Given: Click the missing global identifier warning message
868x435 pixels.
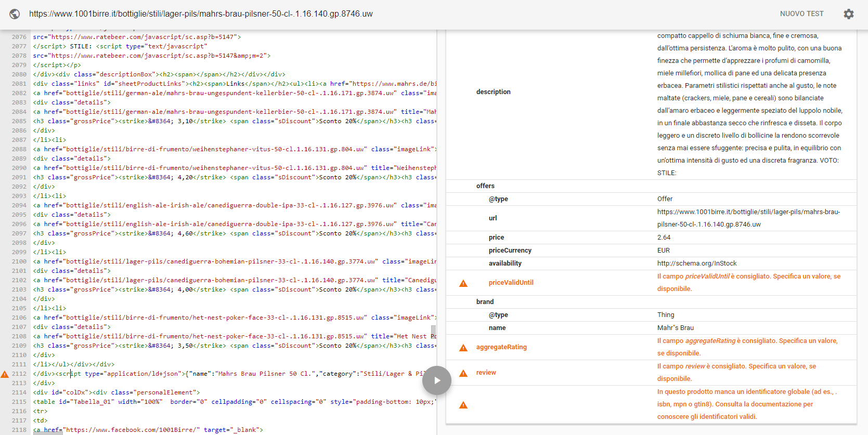Looking at the screenshot, I should [747, 404].
